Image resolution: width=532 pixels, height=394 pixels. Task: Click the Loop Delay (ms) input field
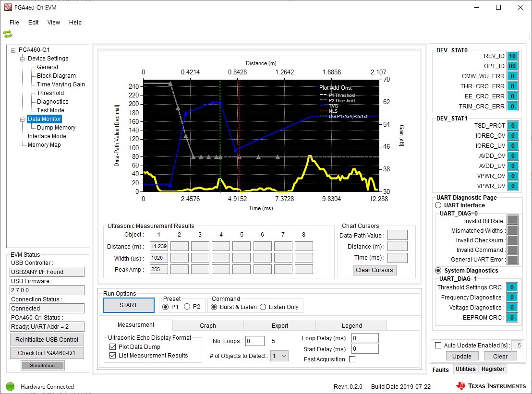tap(365, 338)
